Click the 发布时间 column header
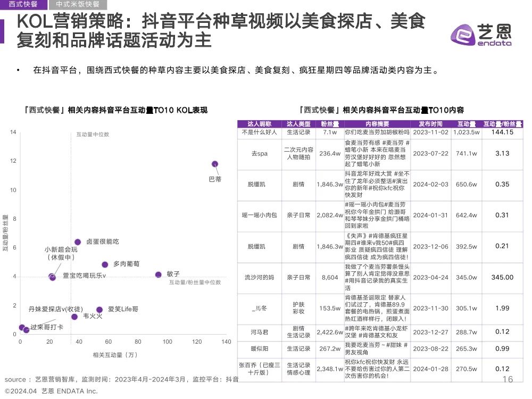Screen dimensions: 532x399 (430, 124)
